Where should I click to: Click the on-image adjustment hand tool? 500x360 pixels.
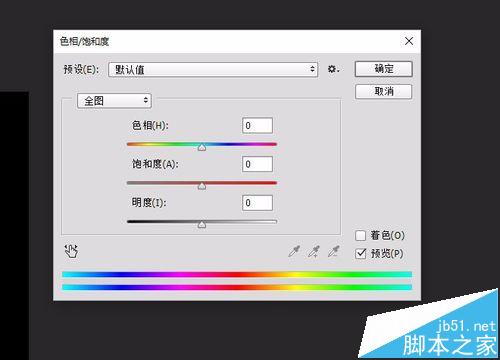tap(71, 251)
